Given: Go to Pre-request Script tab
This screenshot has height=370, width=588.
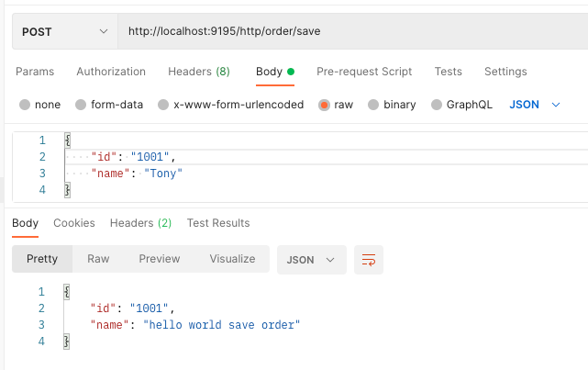Looking at the screenshot, I should pos(364,72).
